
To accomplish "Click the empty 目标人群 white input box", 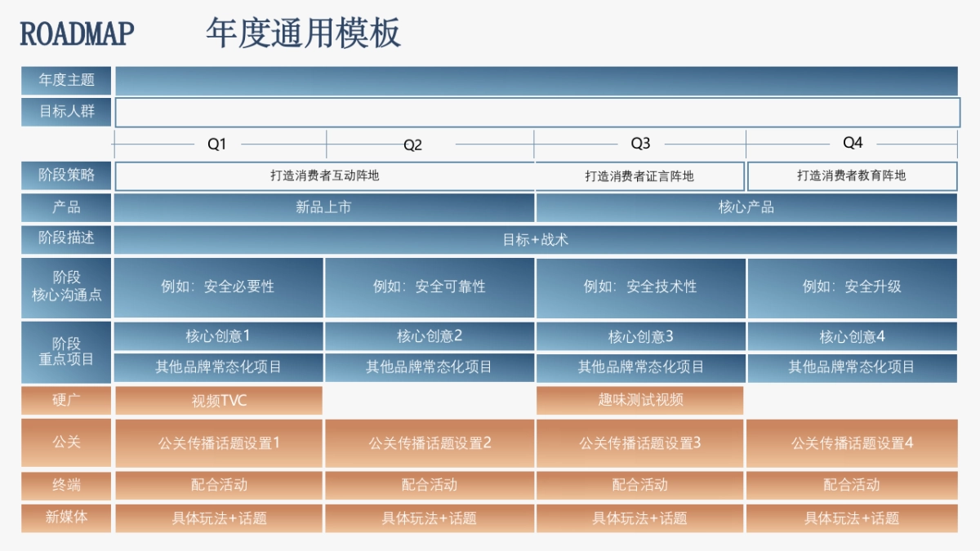I will coord(537,112).
